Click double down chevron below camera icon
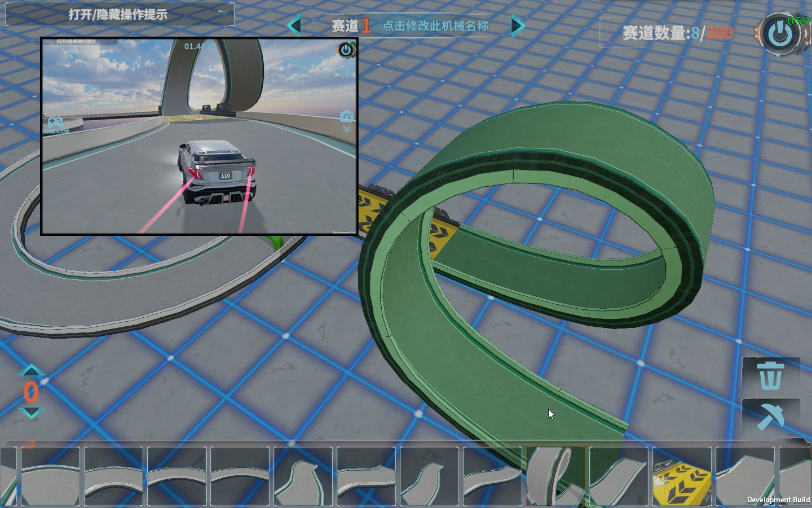This screenshot has width=812, height=508. point(347,129)
